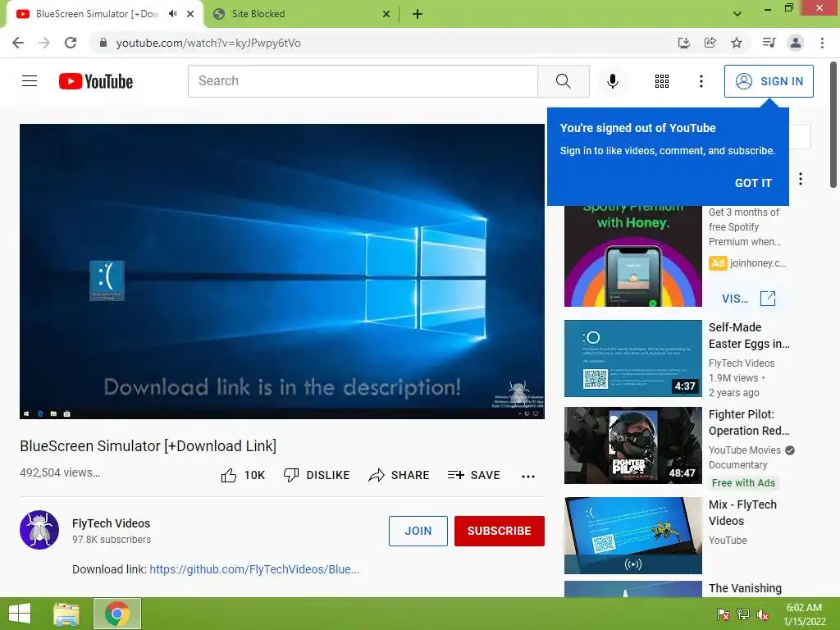840x630 pixels.
Task: Click the Free with Ads badge
Action: click(x=743, y=482)
